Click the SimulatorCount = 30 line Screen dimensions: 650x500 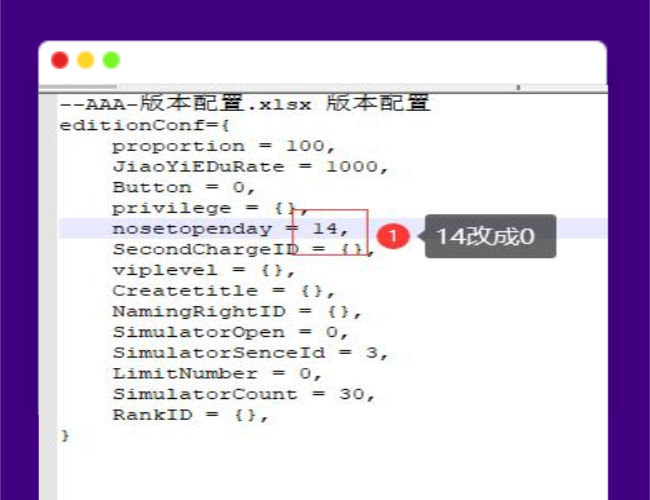[x=244, y=394]
